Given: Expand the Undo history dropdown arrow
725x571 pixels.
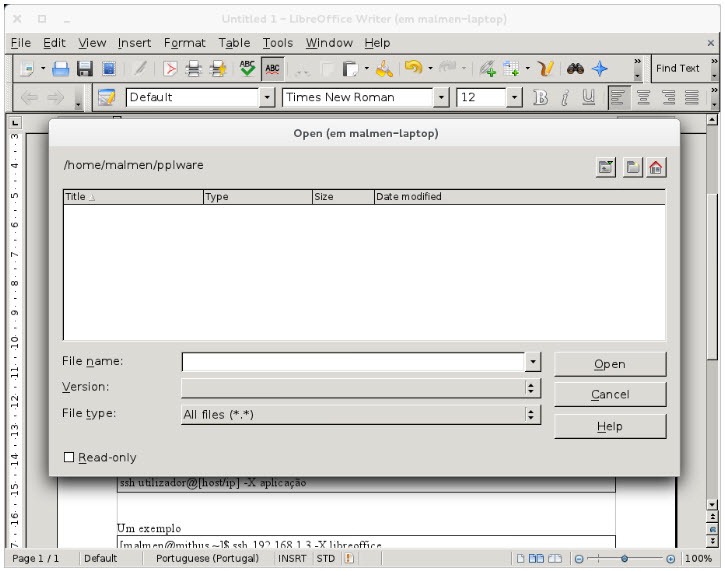Looking at the screenshot, I should tap(430, 68).
